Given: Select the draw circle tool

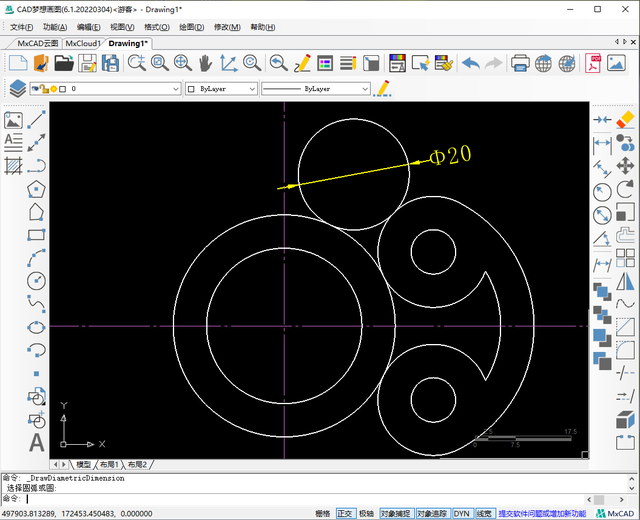Looking at the screenshot, I should pyautogui.click(x=37, y=279).
